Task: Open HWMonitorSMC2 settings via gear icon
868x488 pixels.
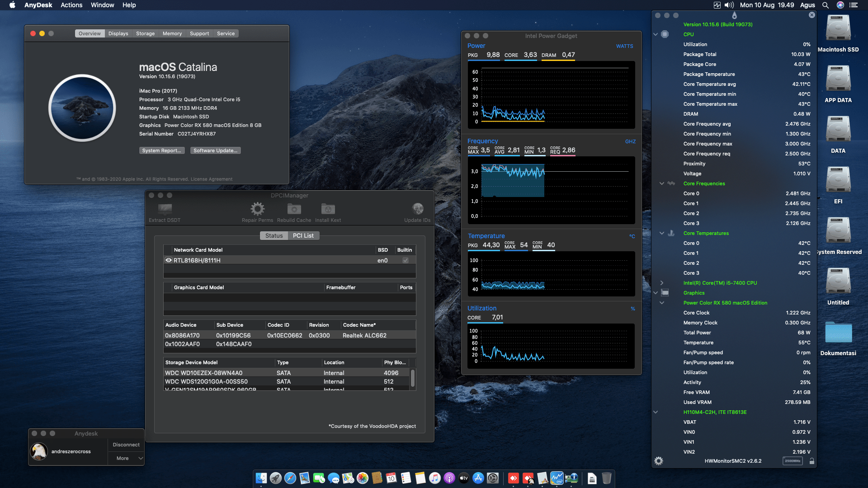Action: coord(659,460)
